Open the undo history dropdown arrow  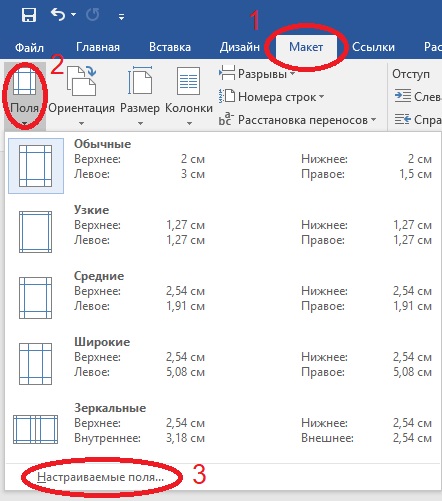coord(74,15)
